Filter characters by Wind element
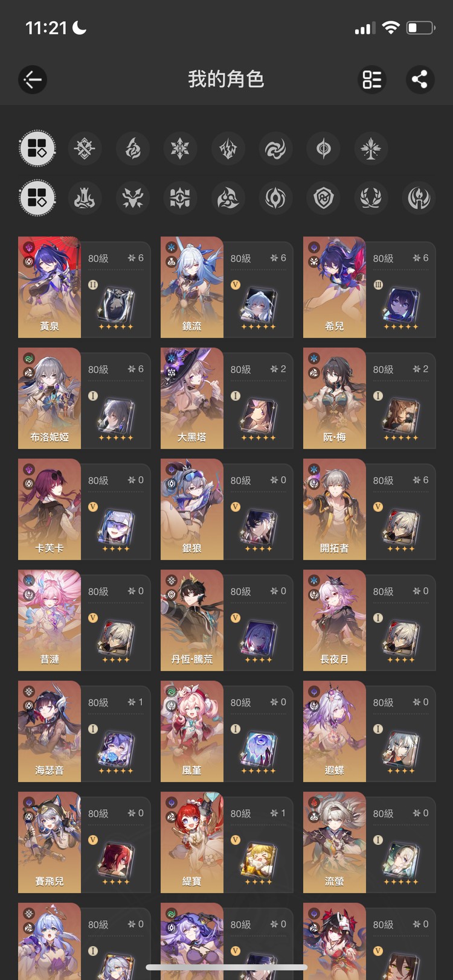This screenshot has height=980, width=453. point(275,148)
